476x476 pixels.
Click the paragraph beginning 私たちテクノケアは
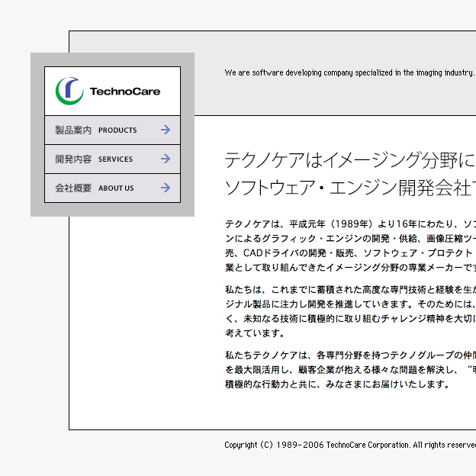pos(349,369)
